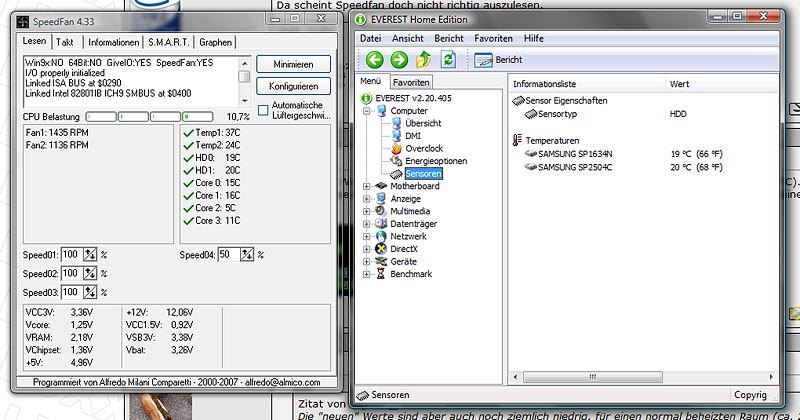The height and width of the screenshot is (420, 800).
Task: Expand the Anzeige tree node
Action: [x=366, y=199]
